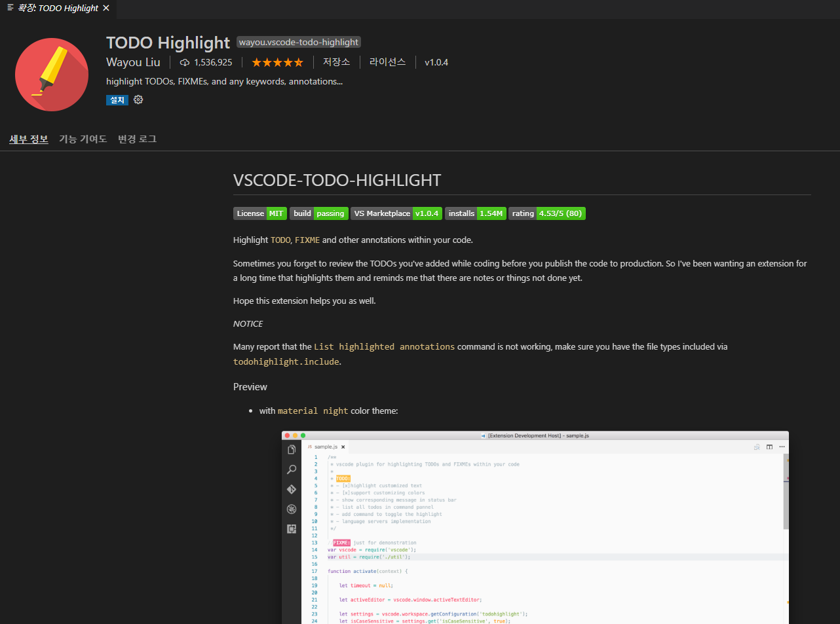Click the extension description text
Viewport: 840px width, 624px height.
point(224,81)
